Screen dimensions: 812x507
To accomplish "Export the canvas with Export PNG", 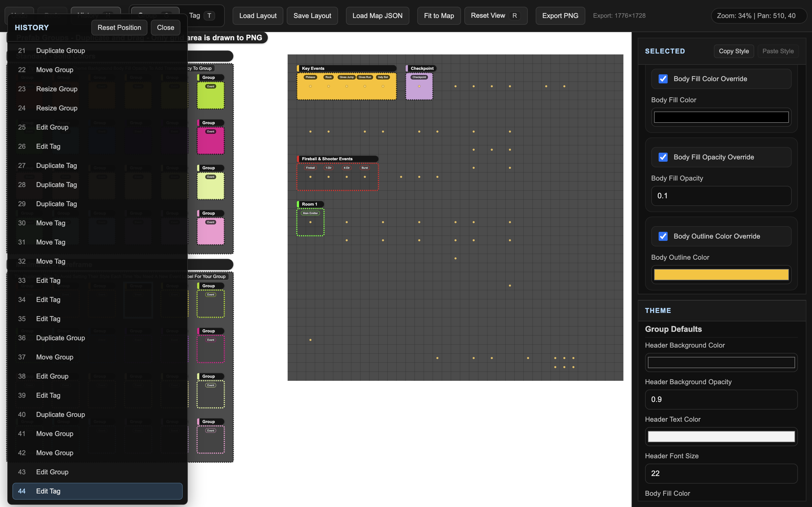I will (560, 16).
